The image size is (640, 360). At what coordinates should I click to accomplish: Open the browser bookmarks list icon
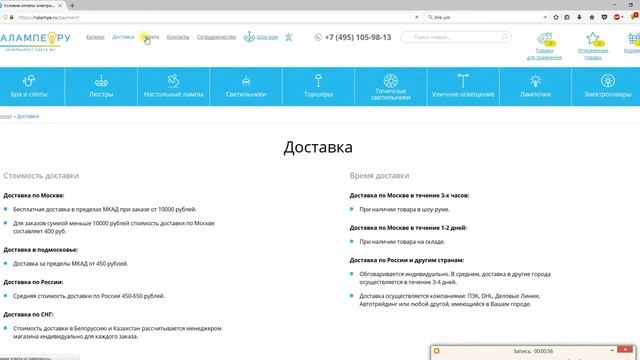(x=567, y=17)
